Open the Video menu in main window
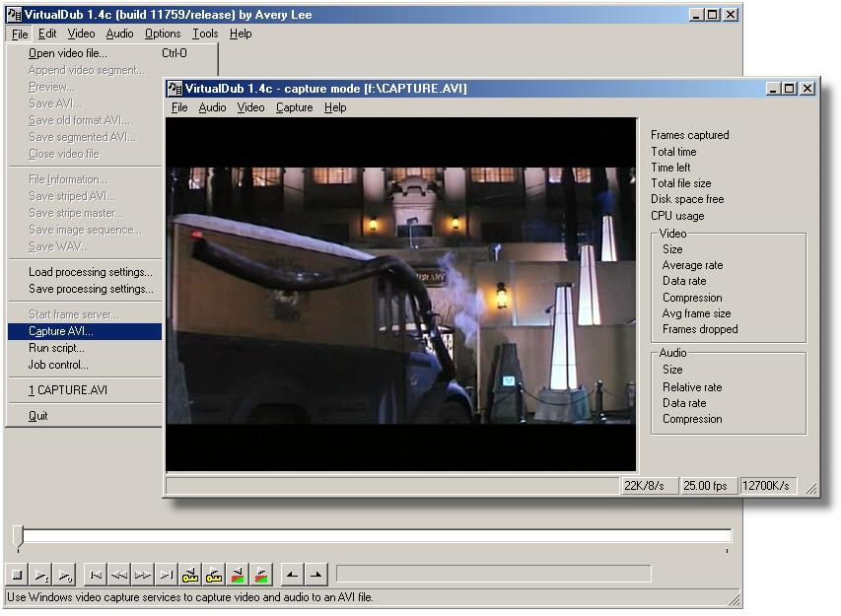 pyautogui.click(x=81, y=34)
